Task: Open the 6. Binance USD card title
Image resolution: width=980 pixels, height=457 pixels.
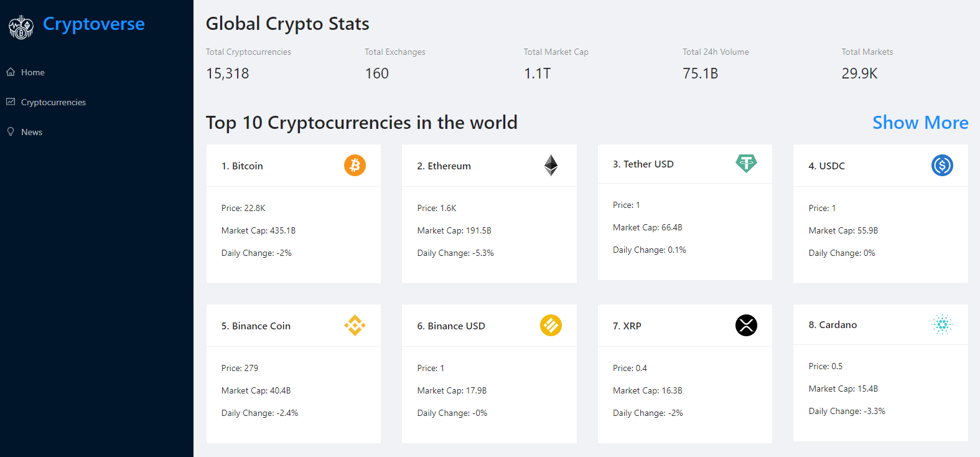Action: (x=451, y=326)
